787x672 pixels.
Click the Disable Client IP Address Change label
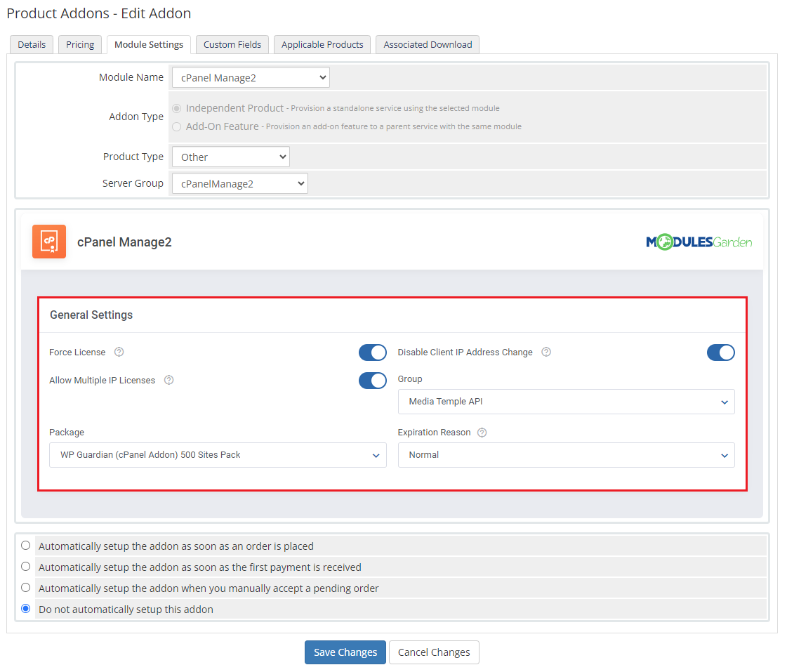tap(465, 353)
